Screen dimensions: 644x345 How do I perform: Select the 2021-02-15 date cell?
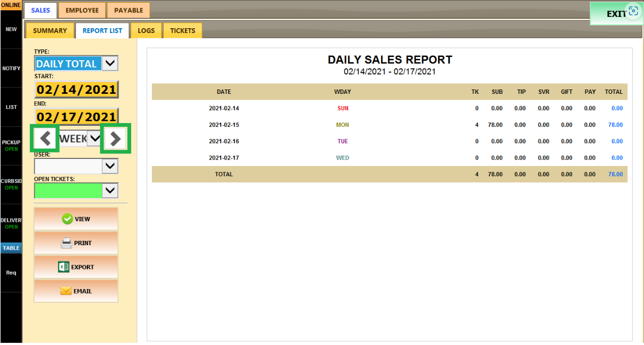coord(224,125)
